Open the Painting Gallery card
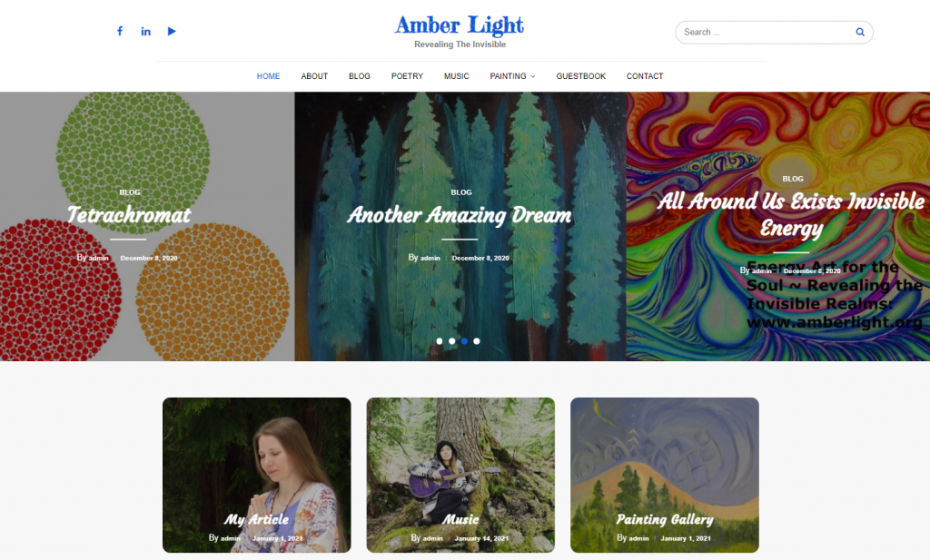The height and width of the screenshot is (560, 930). [x=665, y=475]
